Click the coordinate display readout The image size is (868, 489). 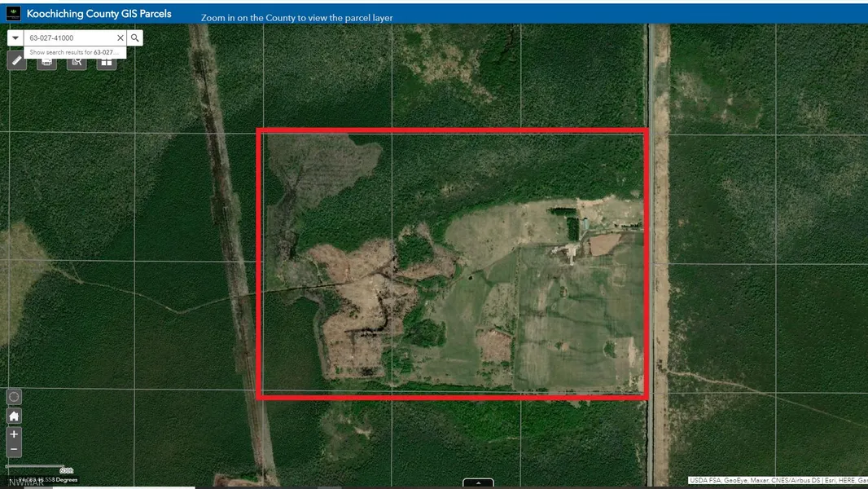(x=49, y=480)
